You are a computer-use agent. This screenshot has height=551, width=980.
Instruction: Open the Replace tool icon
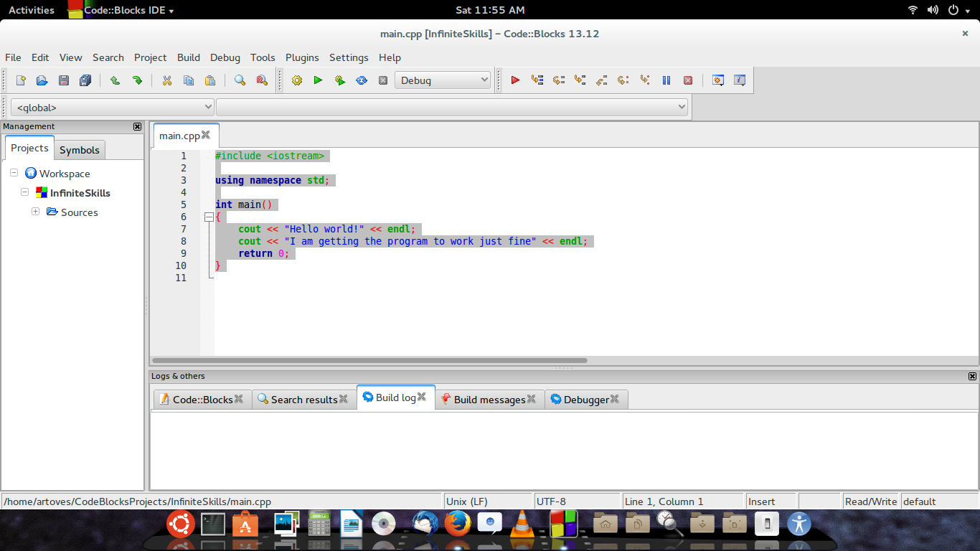(x=262, y=80)
